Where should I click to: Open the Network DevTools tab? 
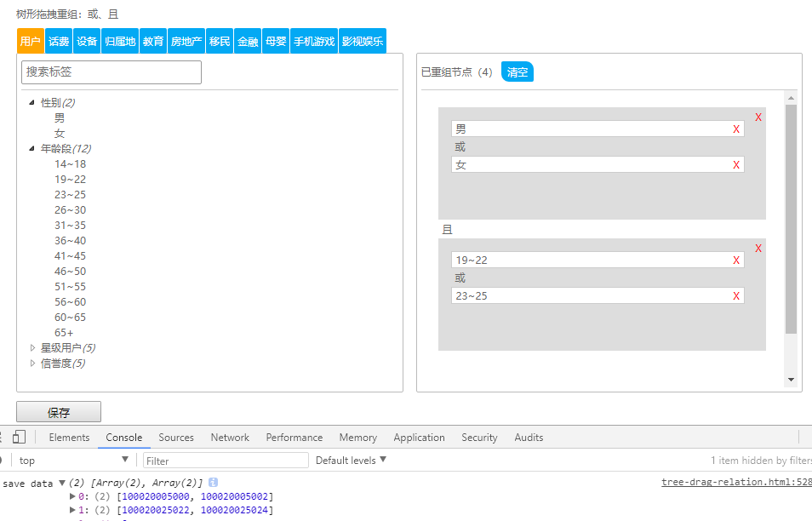(230, 437)
